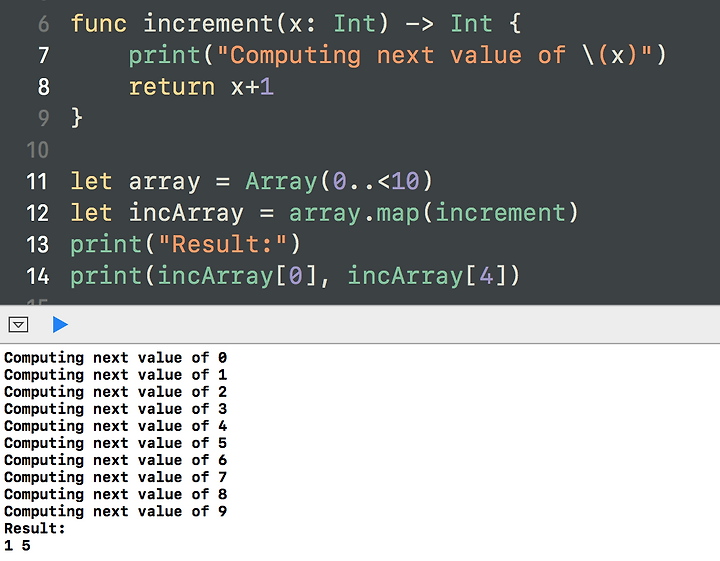Click line number 14 in the gutter
Image resolution: width=720 pixels, height=561 pixels.
[x=37, y=276]
